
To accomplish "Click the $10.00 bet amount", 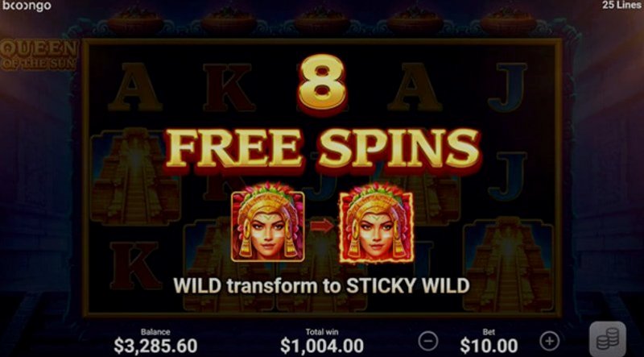I will 489,346.
